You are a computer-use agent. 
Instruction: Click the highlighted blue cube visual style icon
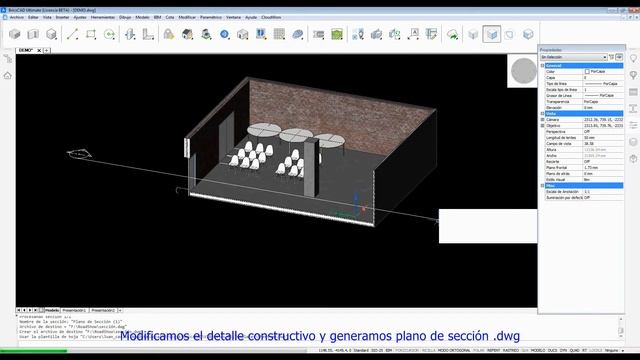(491, 34)
